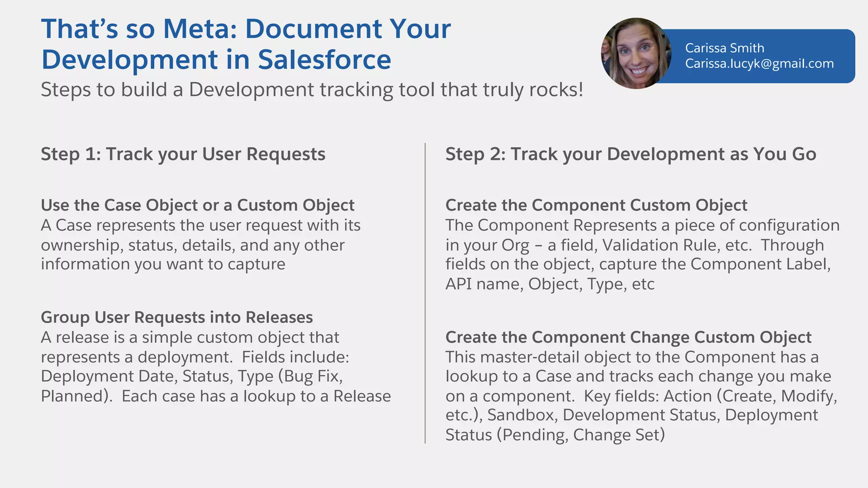This screenshot has height=488, width=868.
Task: Click 'lookup to a Case and tracks each change' line
Action: click(x=638, y=376)
